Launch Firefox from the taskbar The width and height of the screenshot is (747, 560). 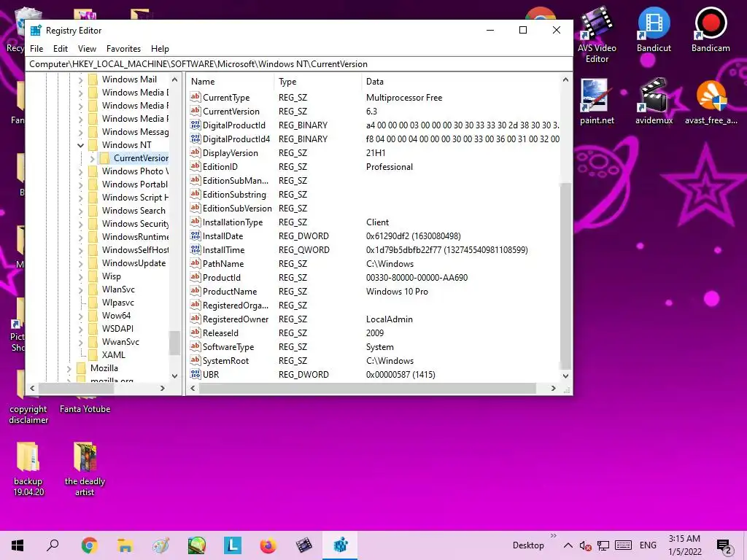click(x=268, y=545)
